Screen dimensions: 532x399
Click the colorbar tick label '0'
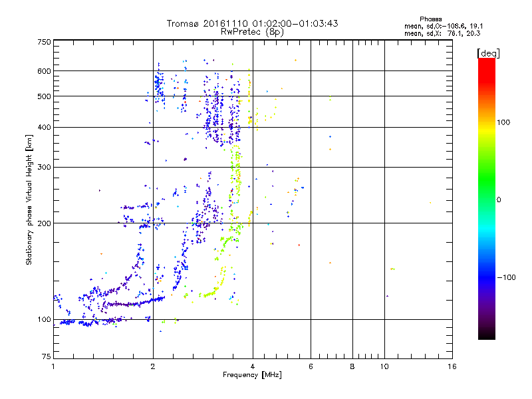pyautogui.click(x=499, y=200)
